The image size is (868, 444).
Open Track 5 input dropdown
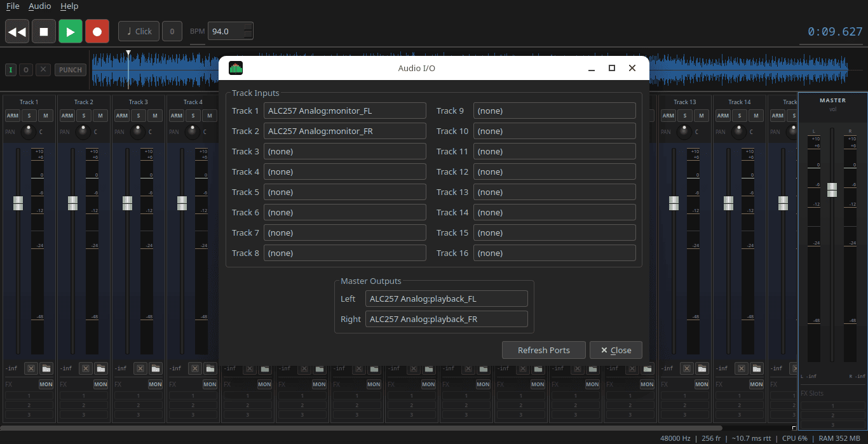pyautogui.click(x=345, y=192)
